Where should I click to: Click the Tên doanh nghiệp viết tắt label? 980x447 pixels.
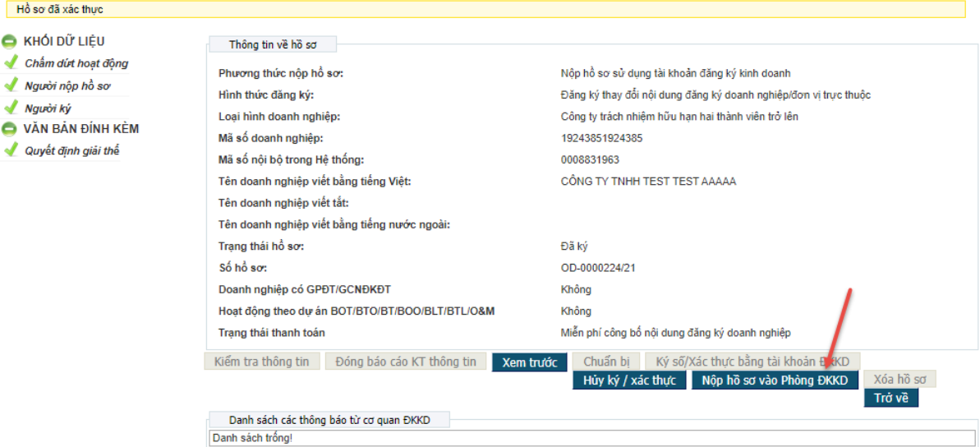283,203
